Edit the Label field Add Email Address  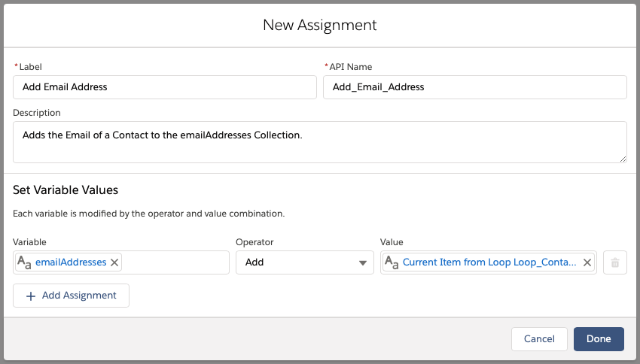[x=164, y=87]
